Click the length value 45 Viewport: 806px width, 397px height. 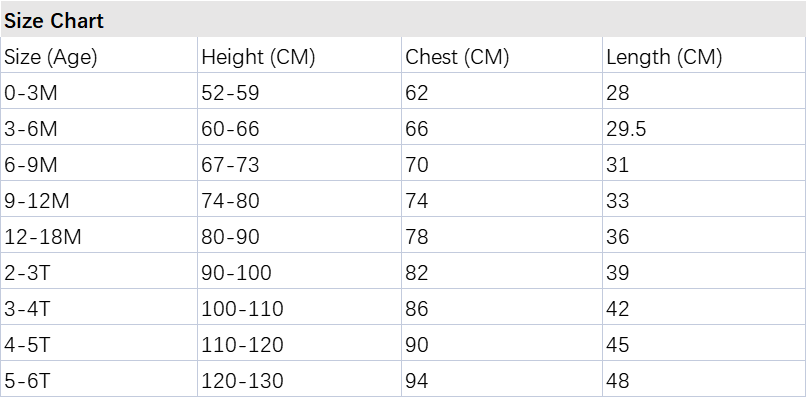[618, 345]
